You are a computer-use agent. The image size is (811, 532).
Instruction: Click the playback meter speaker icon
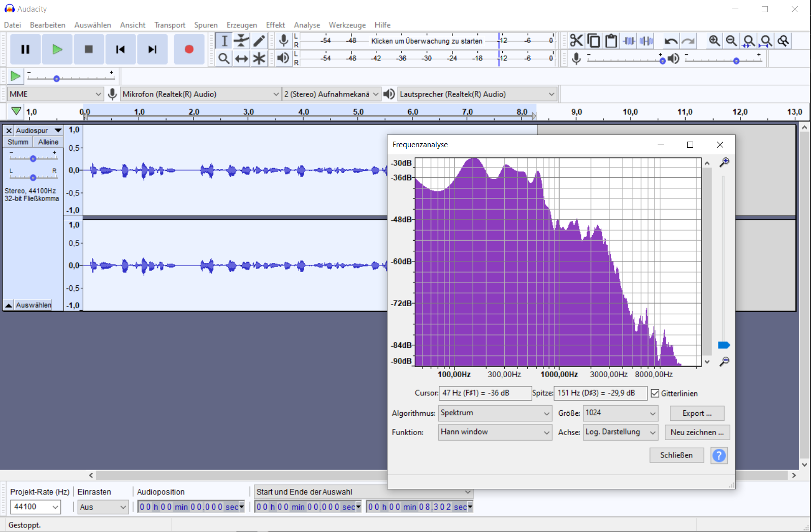tap(283, 58)
